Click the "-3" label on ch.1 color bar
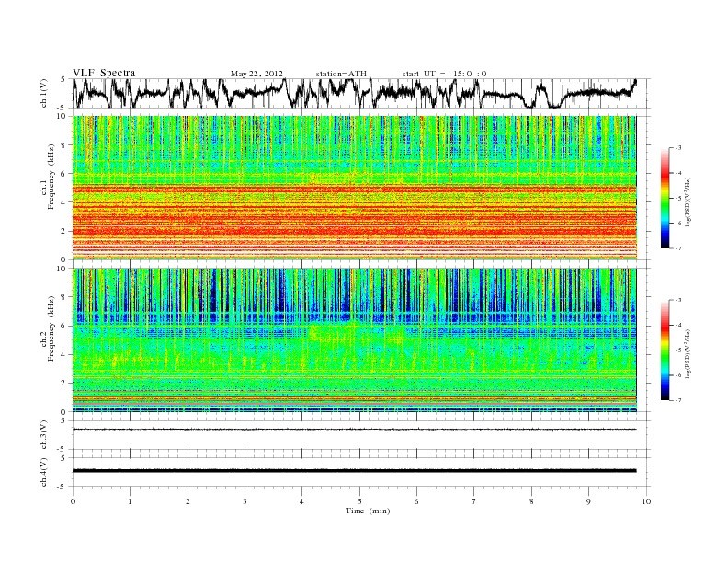 pyautogui.click(x=677, y=148)
